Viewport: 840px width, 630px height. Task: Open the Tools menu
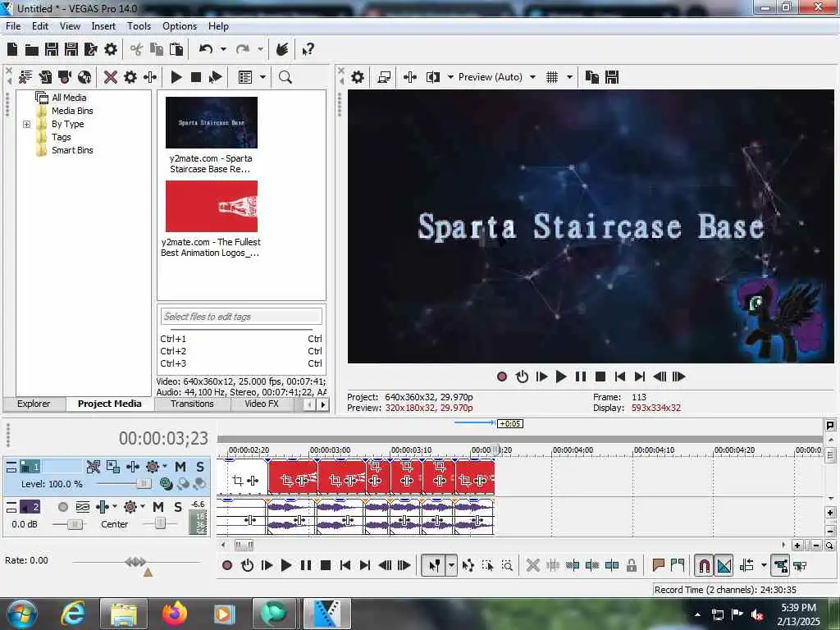point(139,26)
